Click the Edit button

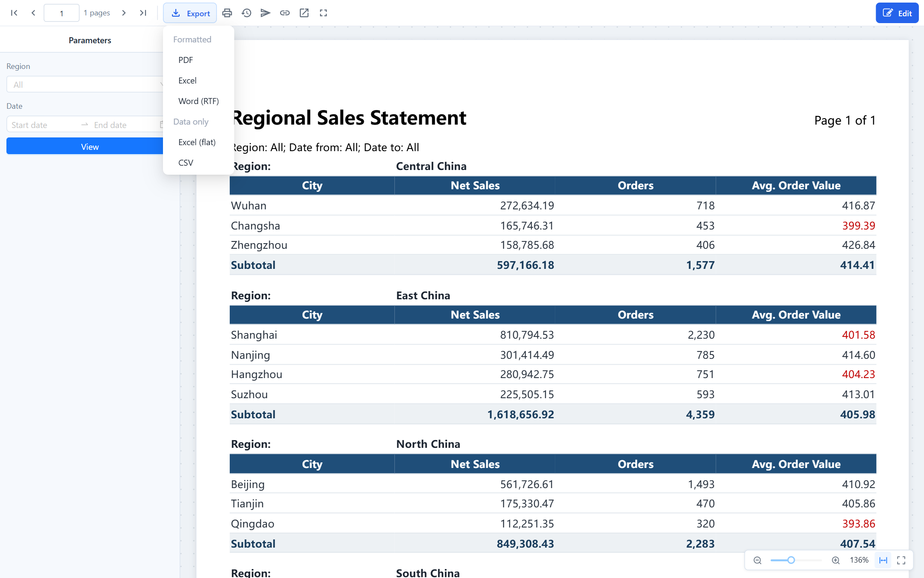pyautogui.click(x=897, y=13)
